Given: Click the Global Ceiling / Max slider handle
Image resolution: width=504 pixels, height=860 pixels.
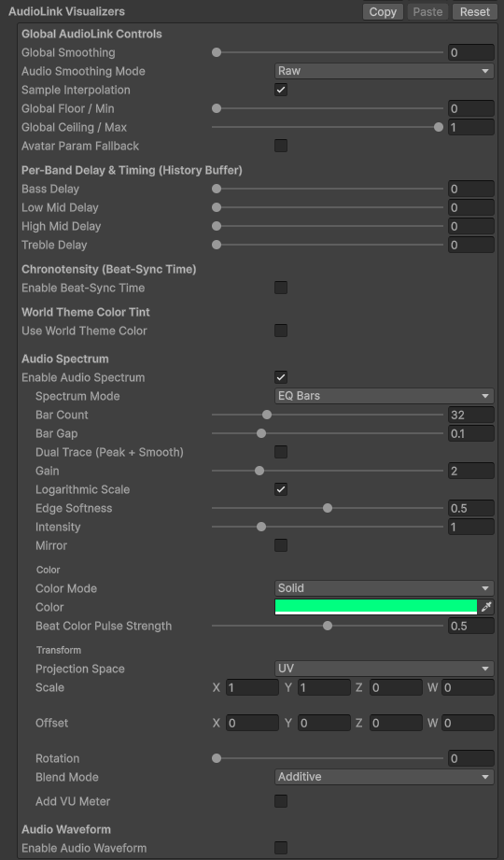Looking at the screenshot, I should pyautogui.click(x=438, y=127).
